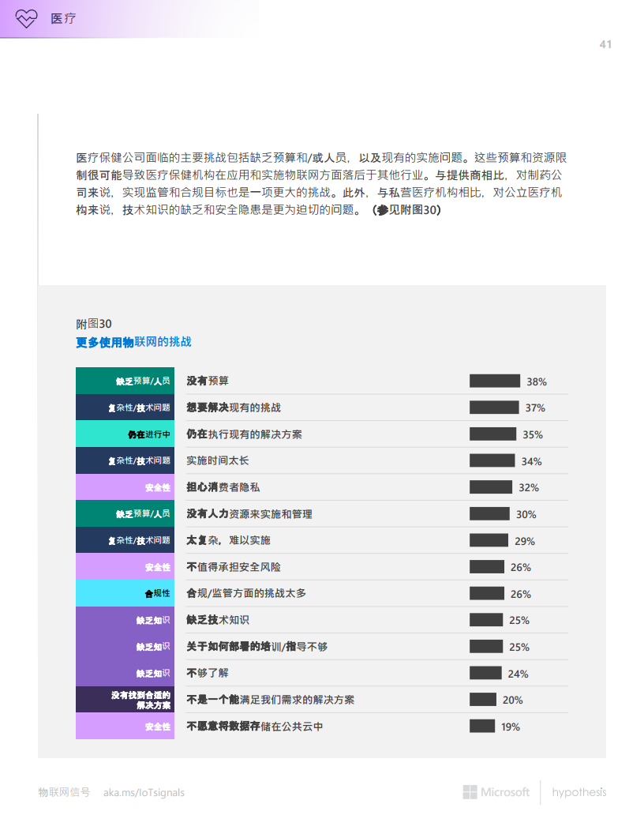Click the dark purple 没有找到合适的解决方案 tag
The width and height of the screenshot is (644, 834).
coord(125,700)
